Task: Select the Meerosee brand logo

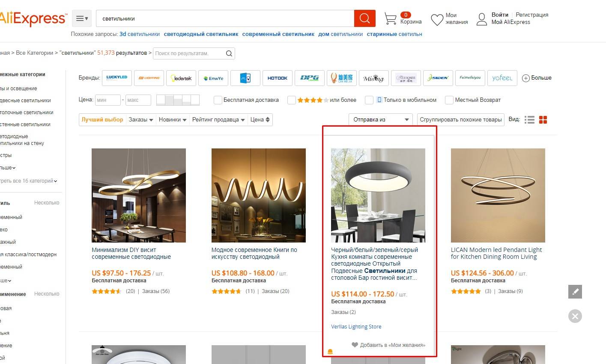Action: pyautogui.click(x=406, y=78)
